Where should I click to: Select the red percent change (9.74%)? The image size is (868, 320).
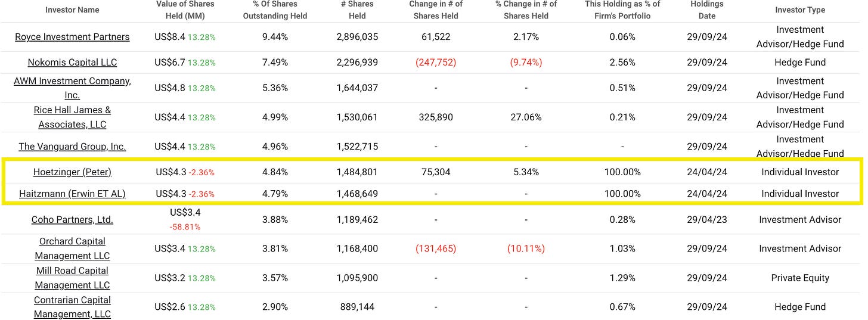525,63
